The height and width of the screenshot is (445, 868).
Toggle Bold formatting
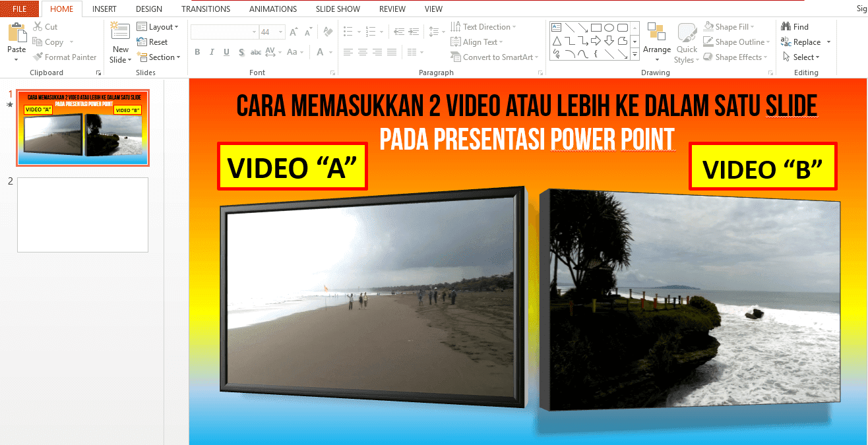(197, 52)
